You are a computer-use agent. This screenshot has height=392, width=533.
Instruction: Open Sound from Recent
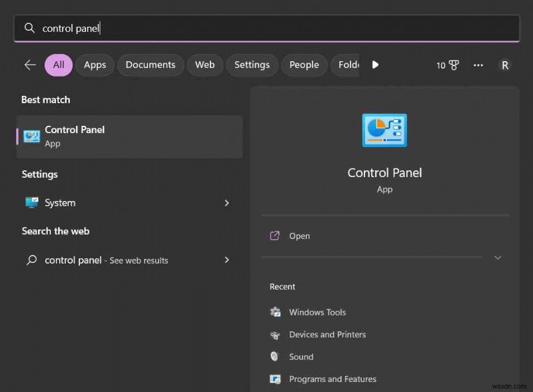pyautogui.click(x=301, y=356)
